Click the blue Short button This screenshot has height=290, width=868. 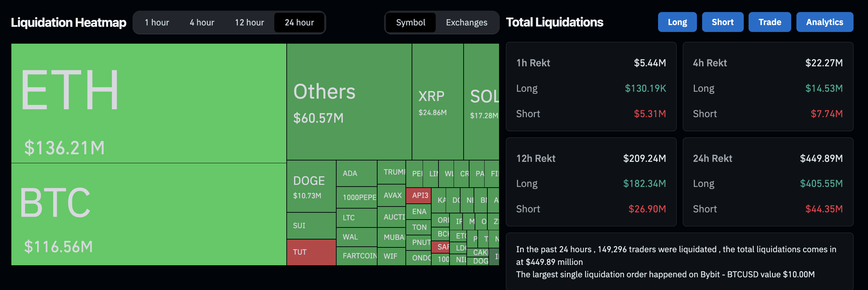click(x=723, y=22)
